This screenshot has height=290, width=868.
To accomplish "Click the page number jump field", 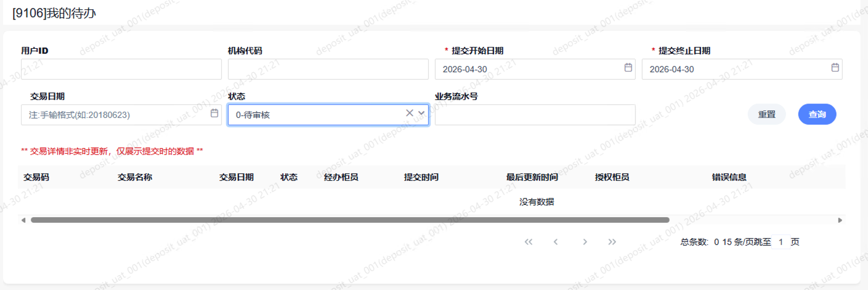I will [781, 242].
